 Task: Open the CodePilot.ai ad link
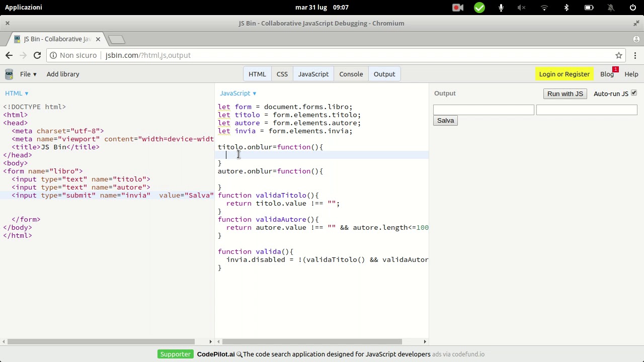[x=216, y=354]
